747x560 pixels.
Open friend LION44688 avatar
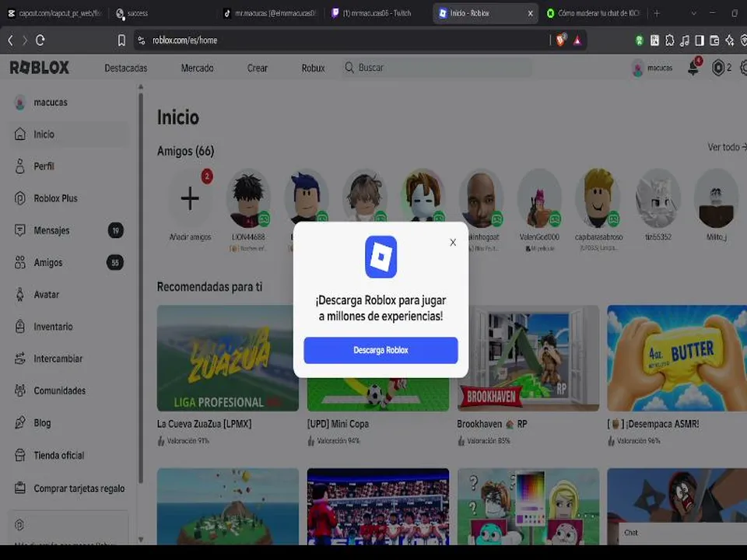click(248, 198)
